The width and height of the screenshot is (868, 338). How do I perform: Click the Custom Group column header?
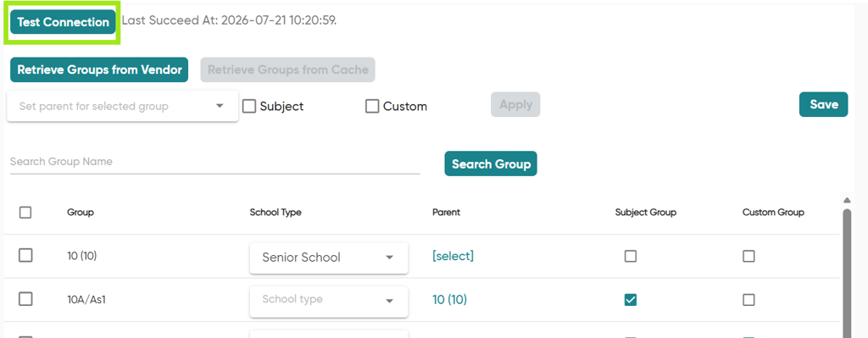click(x=773, y=213)
